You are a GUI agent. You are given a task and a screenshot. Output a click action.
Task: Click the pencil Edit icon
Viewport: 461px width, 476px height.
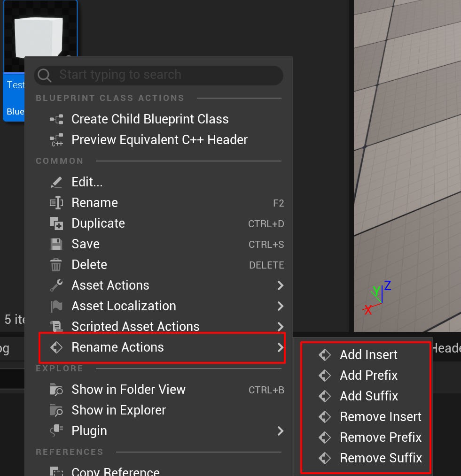coord(56,182)
